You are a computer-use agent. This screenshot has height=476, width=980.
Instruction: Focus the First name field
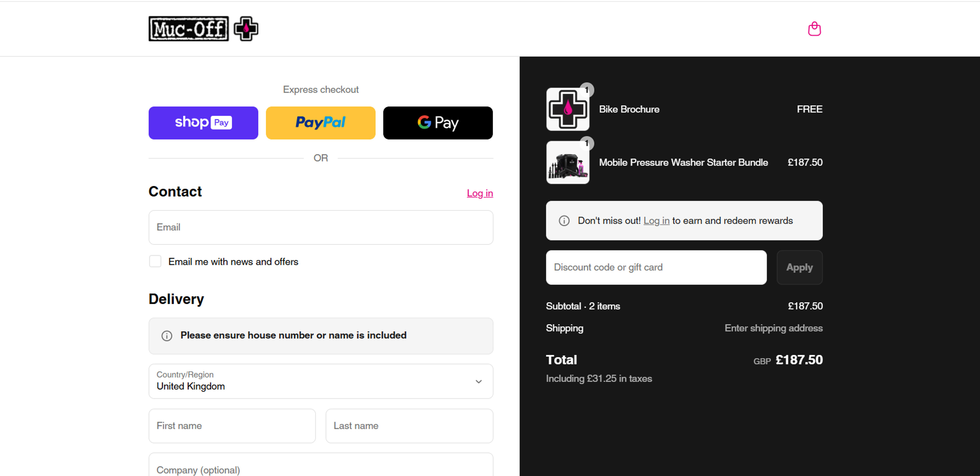pyautogui.click(x=232, y=426)
